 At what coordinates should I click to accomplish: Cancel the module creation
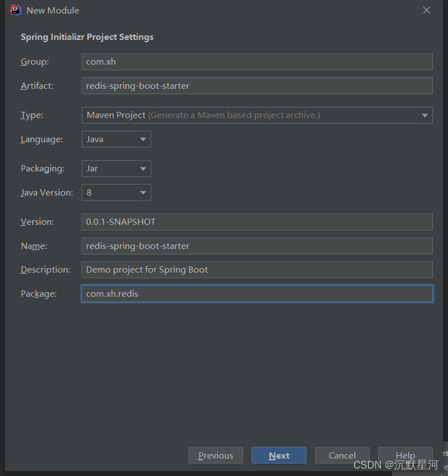pos(342,455)
